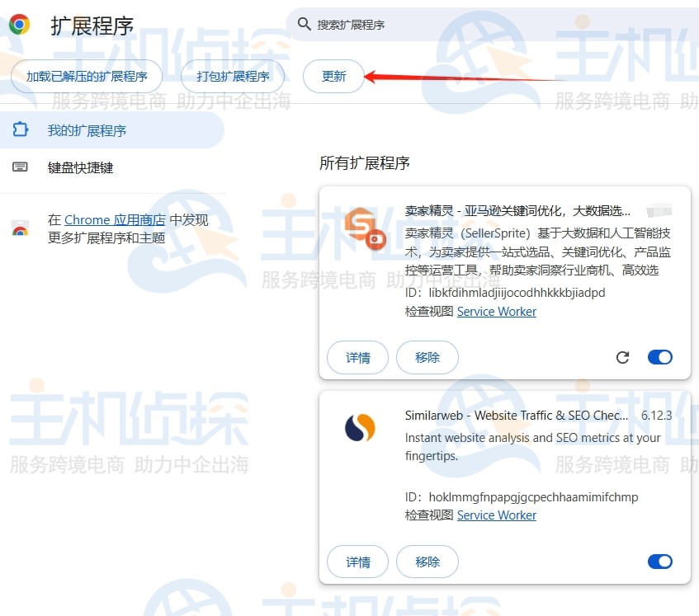Inspect the Similarweb Service Worker link
699x616 pixels.
click(496, 515)
